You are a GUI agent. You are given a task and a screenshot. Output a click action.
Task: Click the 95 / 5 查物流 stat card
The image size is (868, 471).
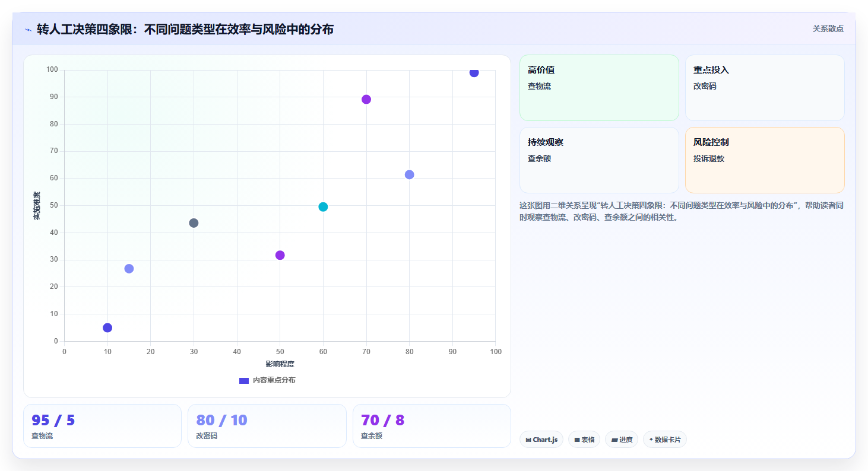coord(102,426)
